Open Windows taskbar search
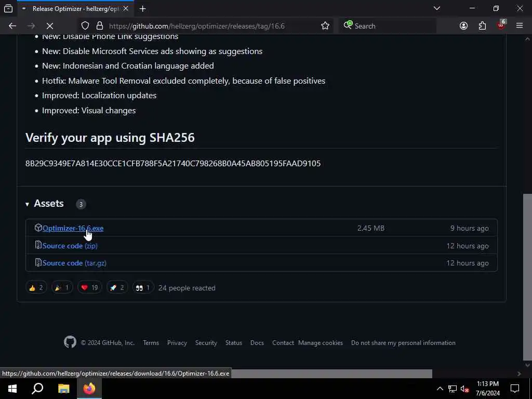Image resolution: width=532 pixels, height=399 pixels. coord(37,389)
